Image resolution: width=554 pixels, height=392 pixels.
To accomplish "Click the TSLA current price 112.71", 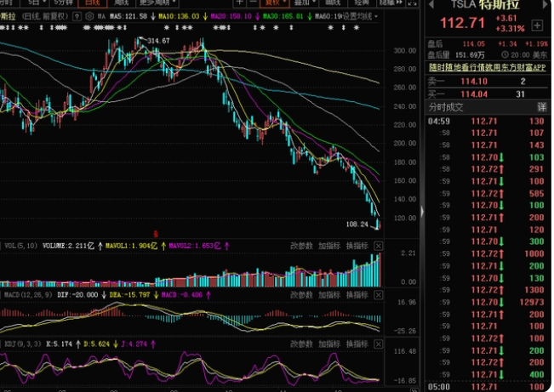I will [x=462, y=23].
